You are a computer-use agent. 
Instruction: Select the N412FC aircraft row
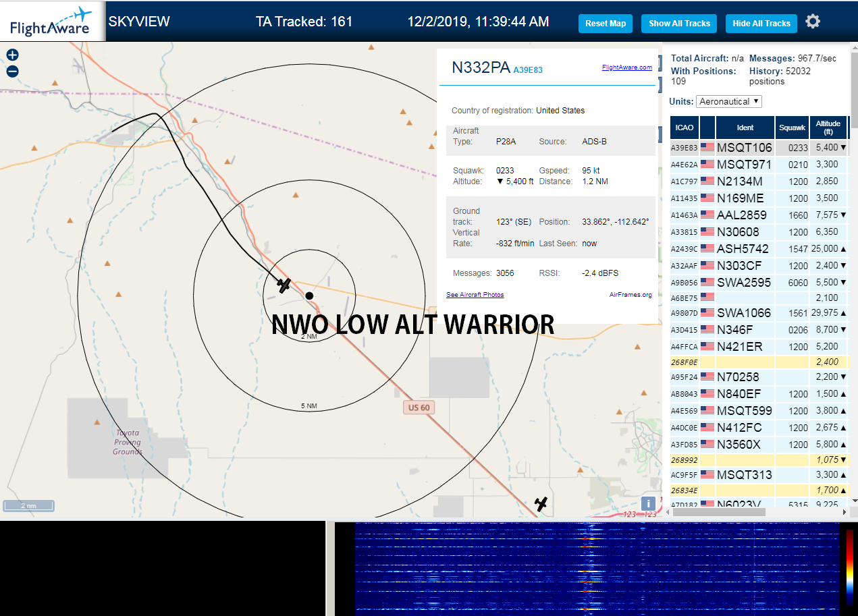(759, 428)
